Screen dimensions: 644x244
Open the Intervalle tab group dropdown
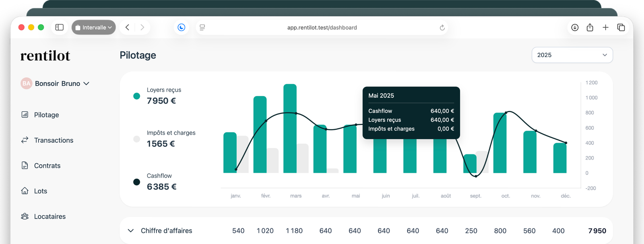[93, 27]
